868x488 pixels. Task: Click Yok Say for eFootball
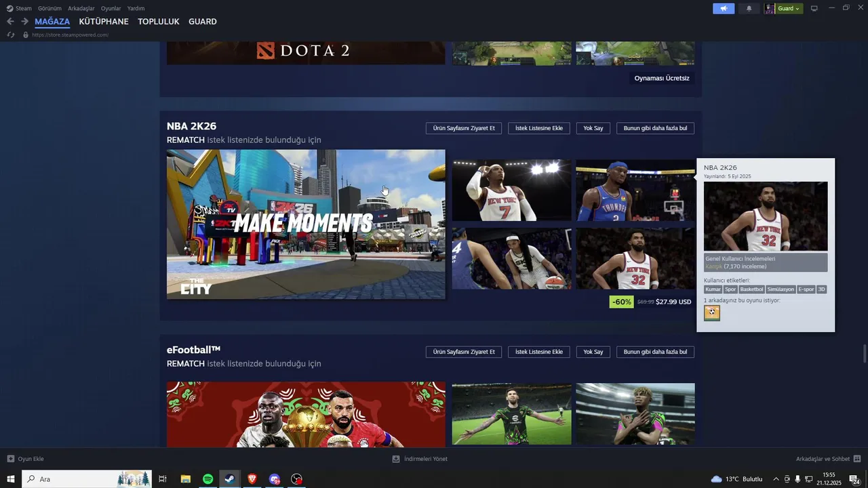click(x=593, y=352)
